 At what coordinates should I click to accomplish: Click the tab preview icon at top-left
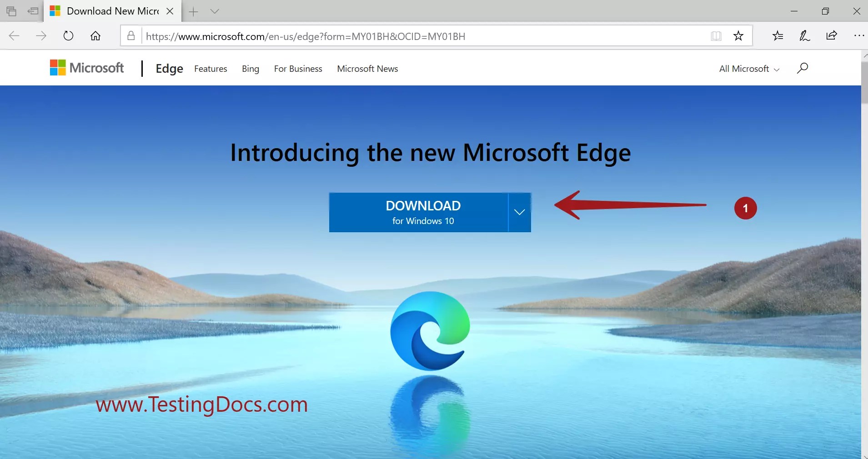coord(11,11)
